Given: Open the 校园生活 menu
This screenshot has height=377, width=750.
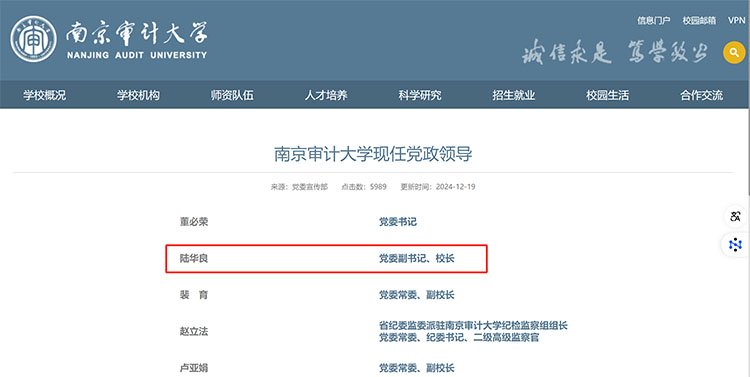Looking at the screenshot, I should [607, 95].
